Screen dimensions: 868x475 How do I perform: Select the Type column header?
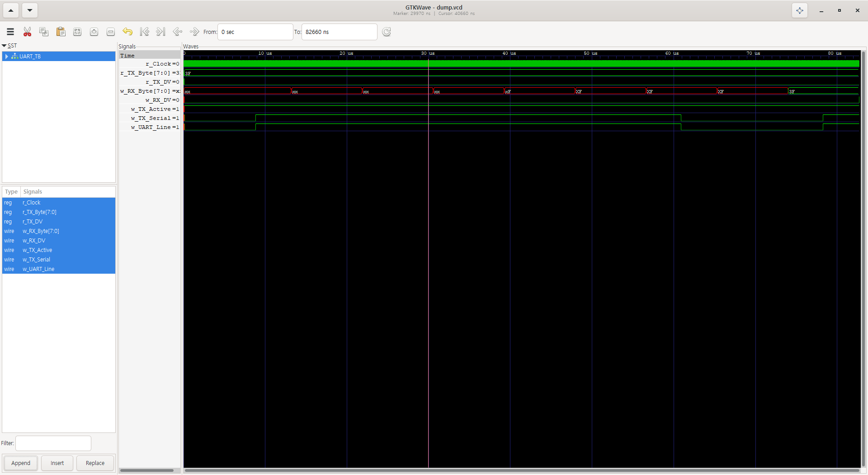point(11,191)
